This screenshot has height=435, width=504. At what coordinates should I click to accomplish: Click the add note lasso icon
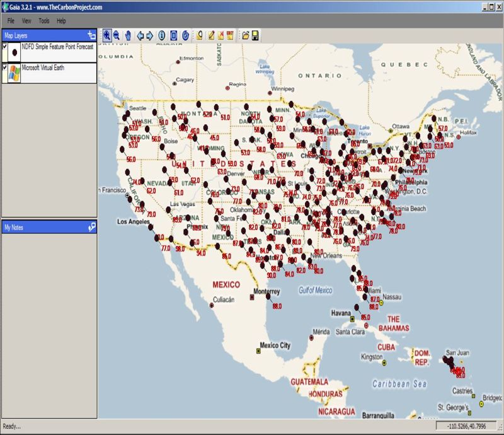point(199,35)
